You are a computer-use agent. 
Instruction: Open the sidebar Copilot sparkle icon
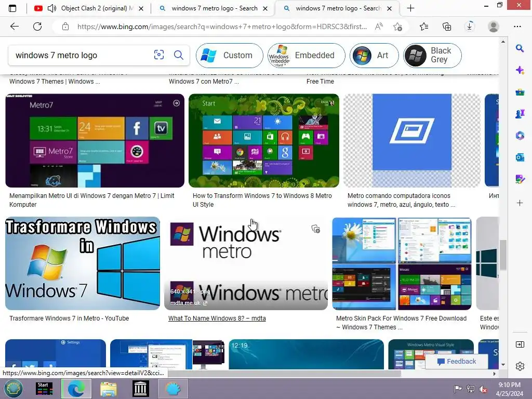(x=520, y=70)
